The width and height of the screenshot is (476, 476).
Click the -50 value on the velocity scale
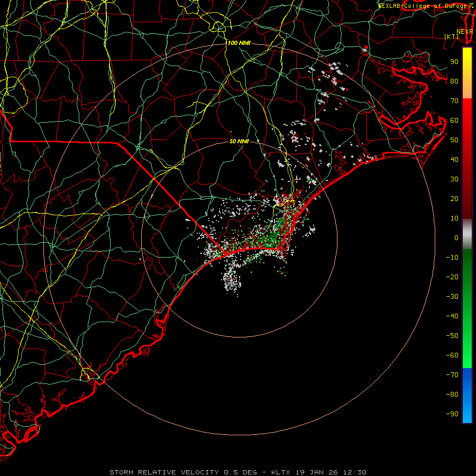coord(452,336)
